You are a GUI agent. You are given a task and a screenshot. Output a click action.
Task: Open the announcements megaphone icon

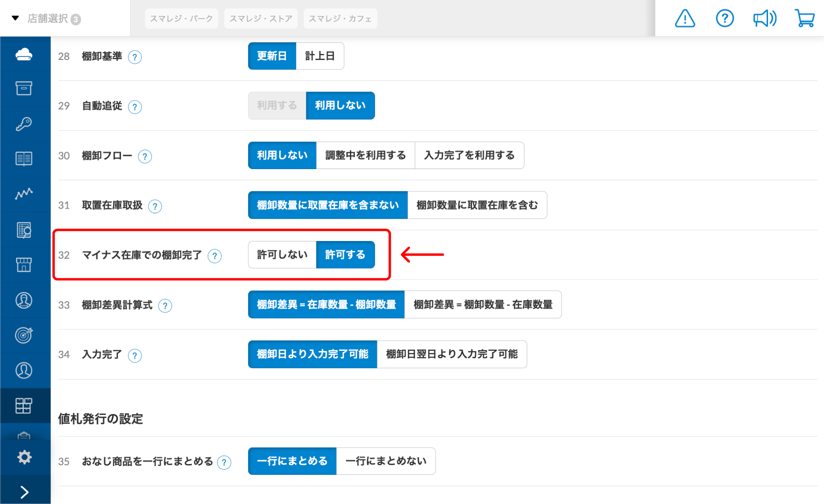764,18
